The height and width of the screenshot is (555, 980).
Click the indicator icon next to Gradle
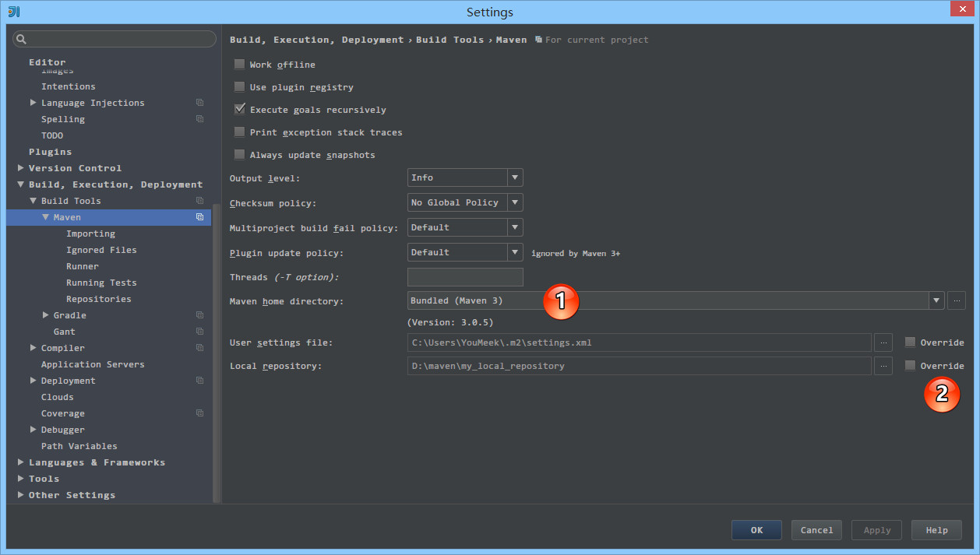click(199, 315)
